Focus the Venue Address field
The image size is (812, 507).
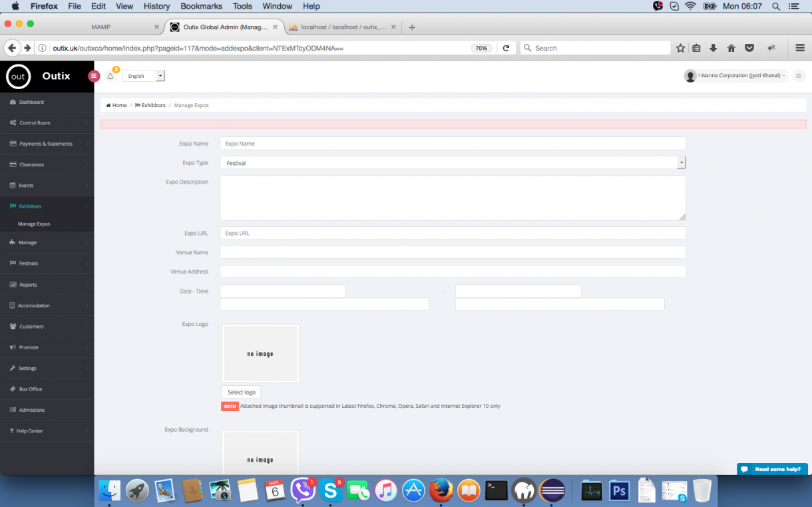point(453,271)
